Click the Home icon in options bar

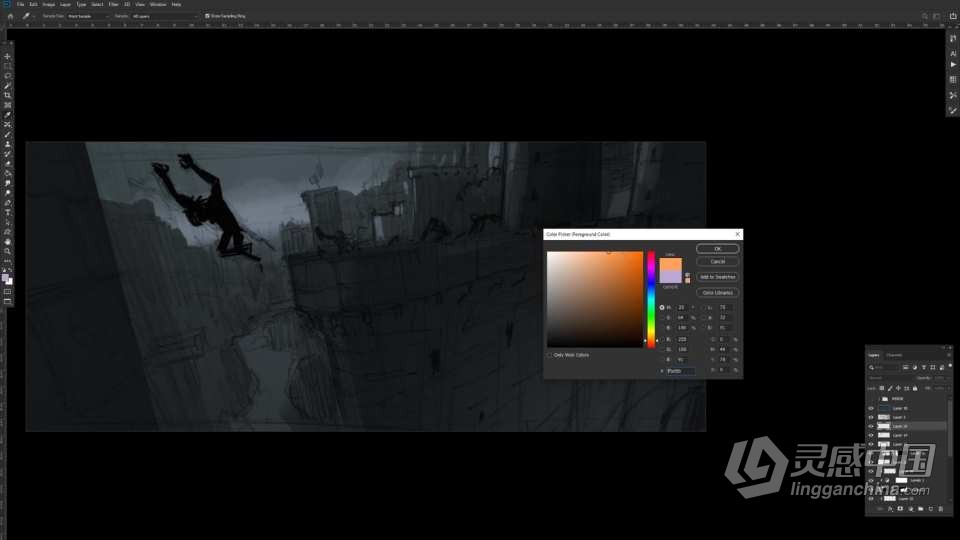pyautogui.click(x=10, y=16)
